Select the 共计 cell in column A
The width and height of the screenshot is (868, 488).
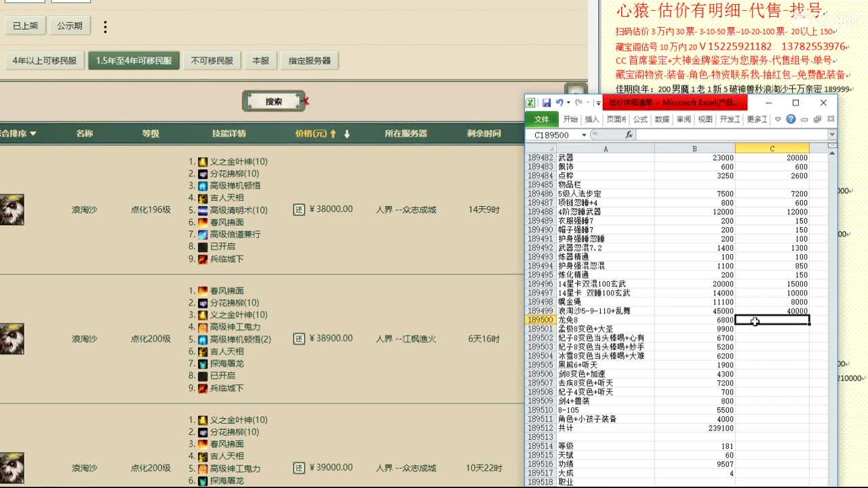[606, 428]
